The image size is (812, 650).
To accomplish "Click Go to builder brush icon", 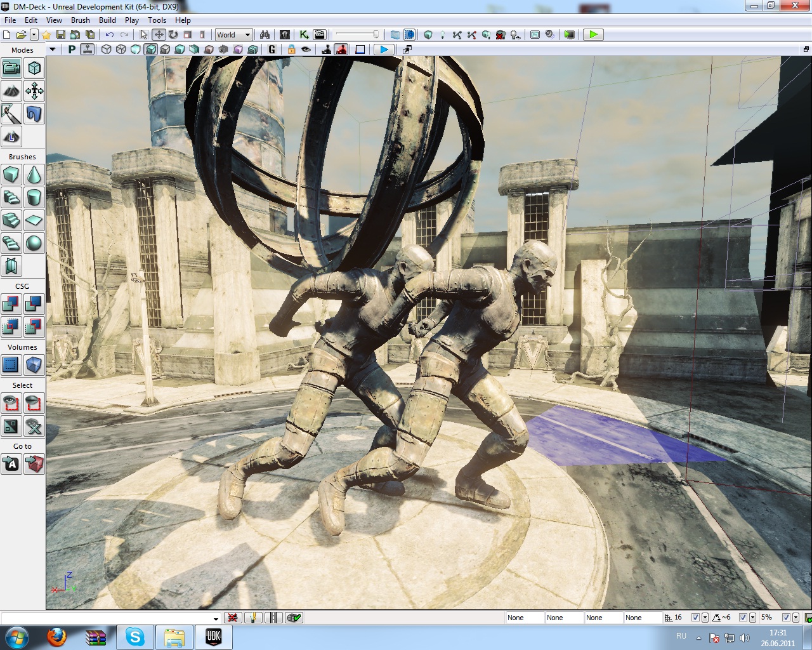I will [x=34, y=464].
